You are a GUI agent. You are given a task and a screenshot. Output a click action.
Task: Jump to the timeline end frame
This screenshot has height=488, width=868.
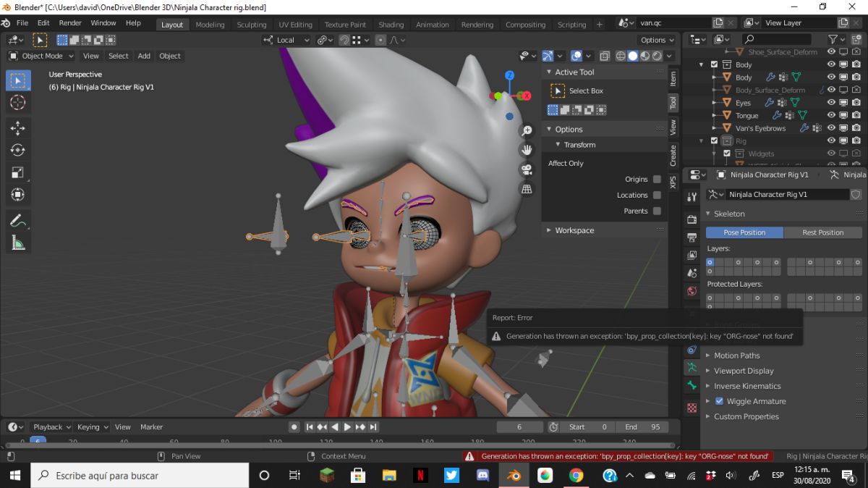[374, 427]
